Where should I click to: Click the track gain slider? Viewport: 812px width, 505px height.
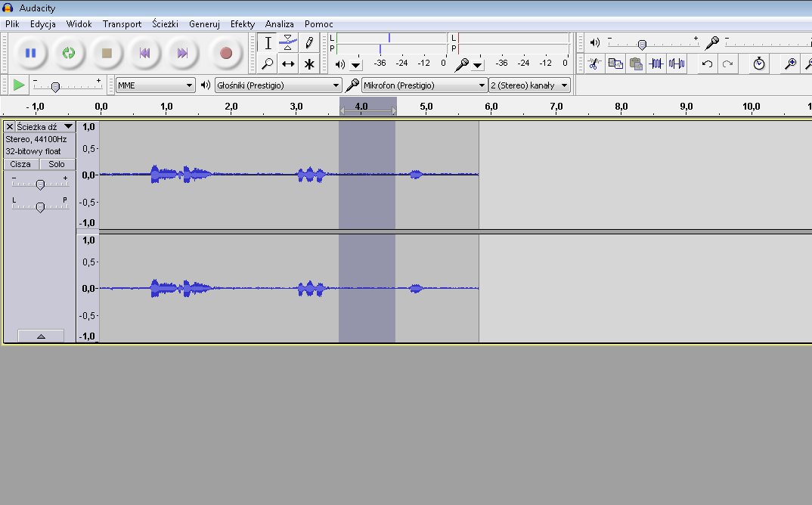pos(40,184)
